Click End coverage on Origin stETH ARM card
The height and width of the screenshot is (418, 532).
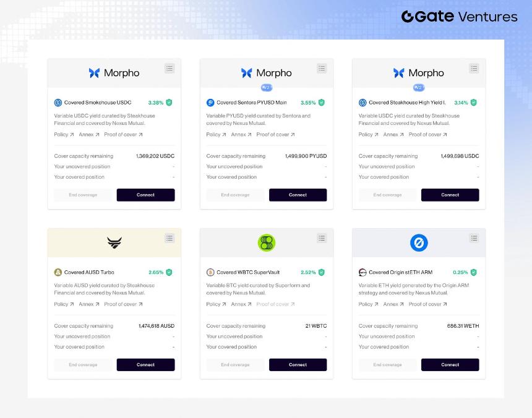[387, 365]
